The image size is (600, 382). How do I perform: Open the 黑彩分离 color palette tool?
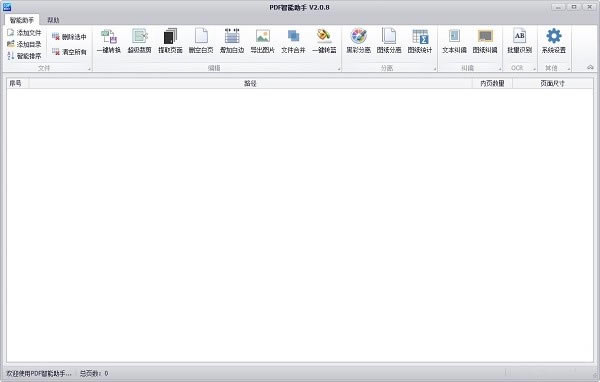click(359, 41)
